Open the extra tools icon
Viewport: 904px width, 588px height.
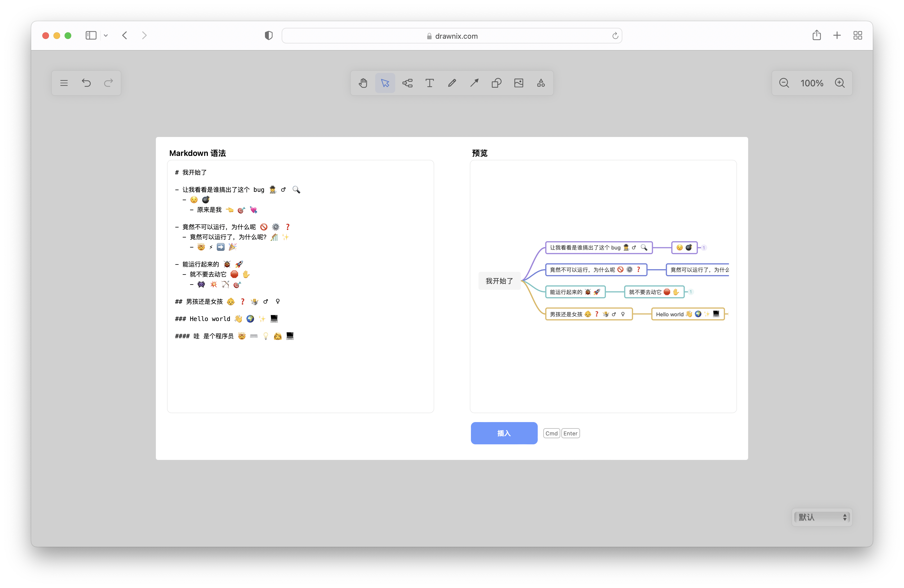coord(541,83)
